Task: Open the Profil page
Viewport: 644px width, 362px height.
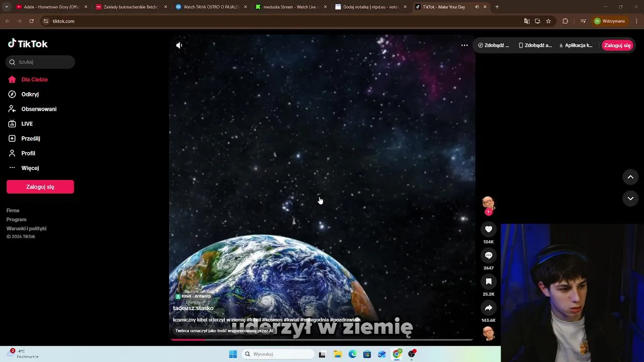Action: click(x=28, y=153)
